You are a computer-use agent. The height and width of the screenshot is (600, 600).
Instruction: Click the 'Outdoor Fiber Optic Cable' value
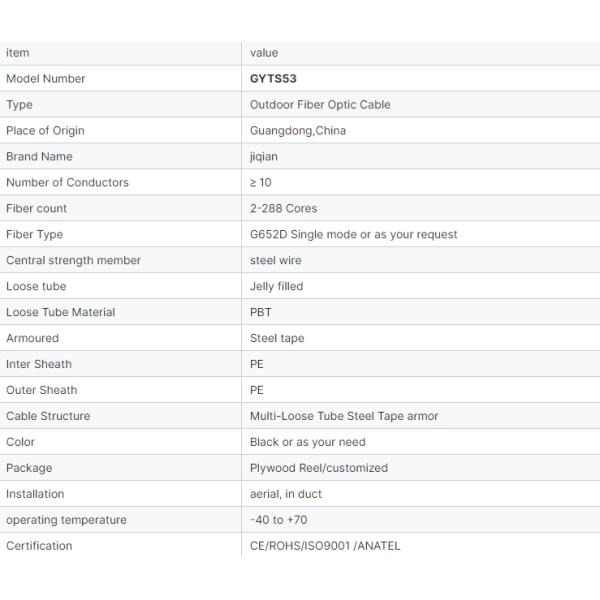320,104
